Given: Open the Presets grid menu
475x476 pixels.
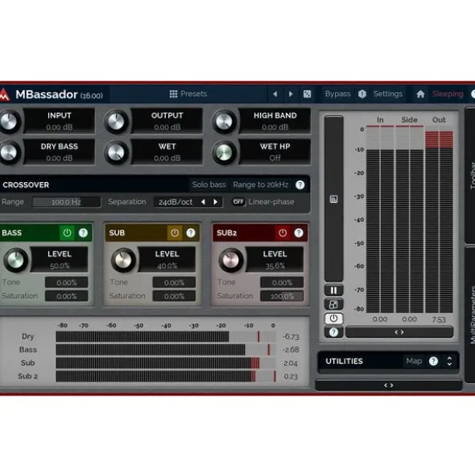Looking at the screenshot, I should [188, 93].
